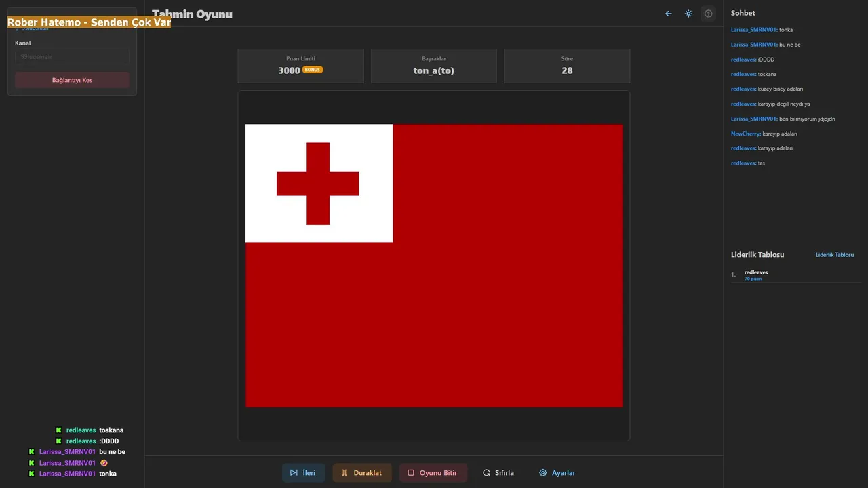868x488 pixels.
Task: Open Ayarlar settings
Action: click(x=557, y=472)
